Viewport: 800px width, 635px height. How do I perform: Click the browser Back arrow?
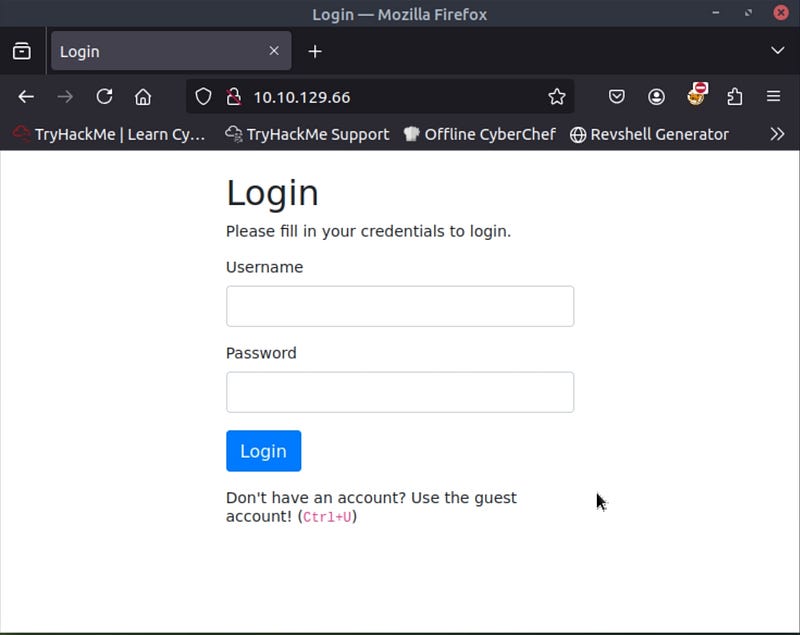(x=26, y=97)
